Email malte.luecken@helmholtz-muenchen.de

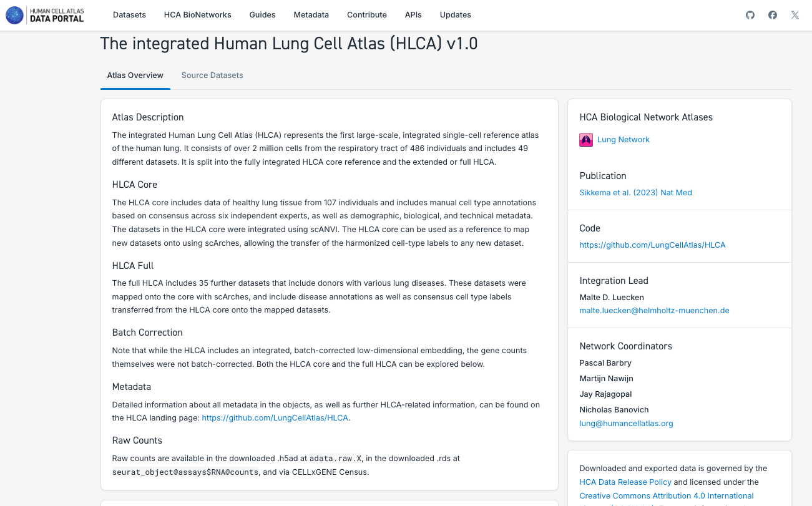click(x=654, y=311)
